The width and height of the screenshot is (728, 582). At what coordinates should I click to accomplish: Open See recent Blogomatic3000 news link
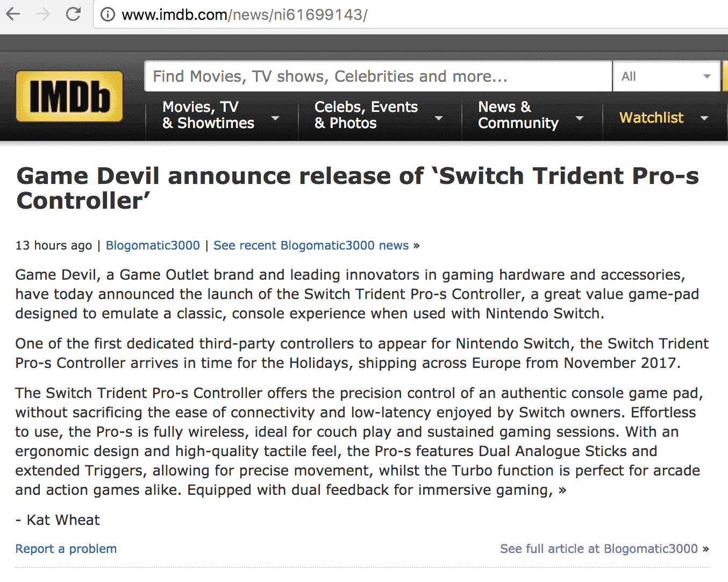point(311,245)
